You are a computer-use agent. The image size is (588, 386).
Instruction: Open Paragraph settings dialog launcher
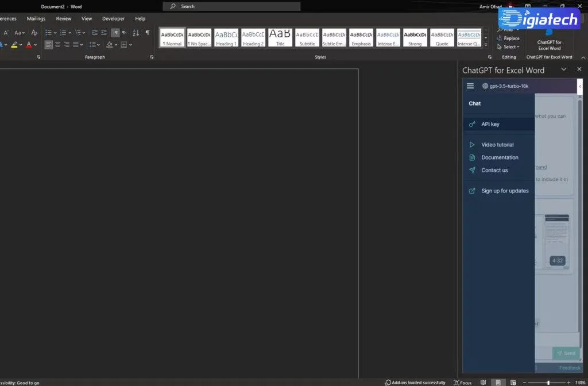click(152, 57)
